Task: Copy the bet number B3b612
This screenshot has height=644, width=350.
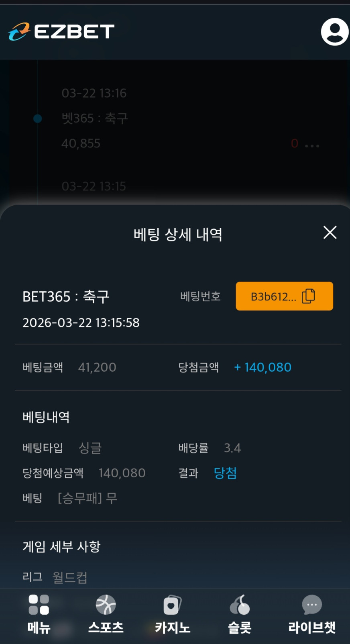Action: pos(284,296)
